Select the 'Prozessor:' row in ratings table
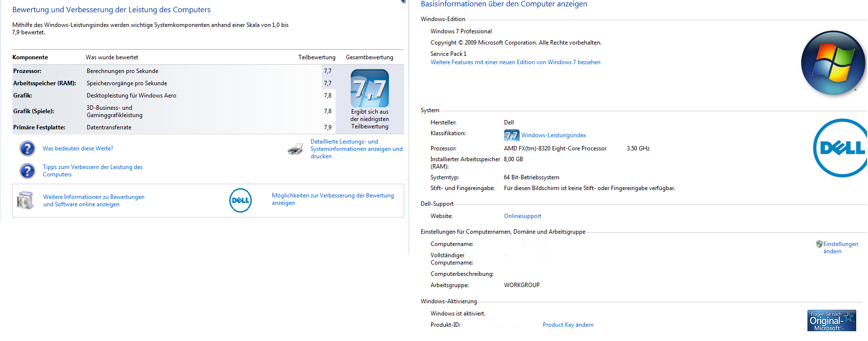The image size is (868, 341). point(174,71)
